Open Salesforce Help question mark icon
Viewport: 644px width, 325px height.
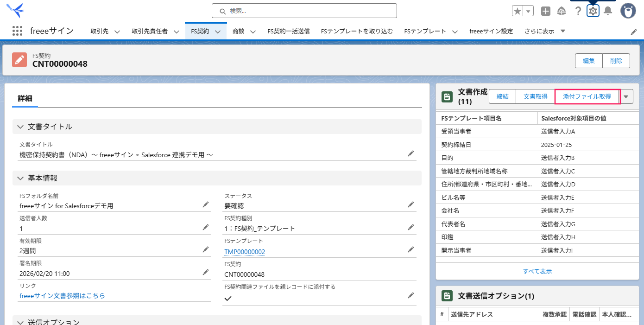[578, 11]
